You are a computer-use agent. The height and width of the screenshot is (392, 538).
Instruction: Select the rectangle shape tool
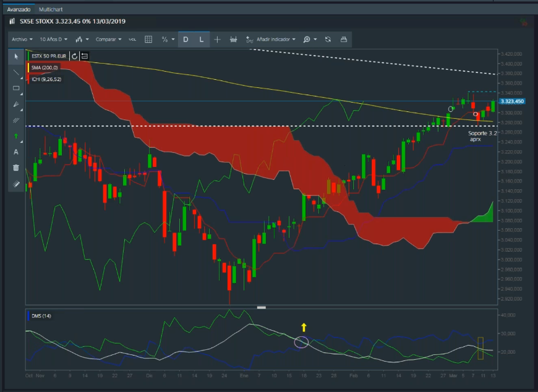coord(16,88)
